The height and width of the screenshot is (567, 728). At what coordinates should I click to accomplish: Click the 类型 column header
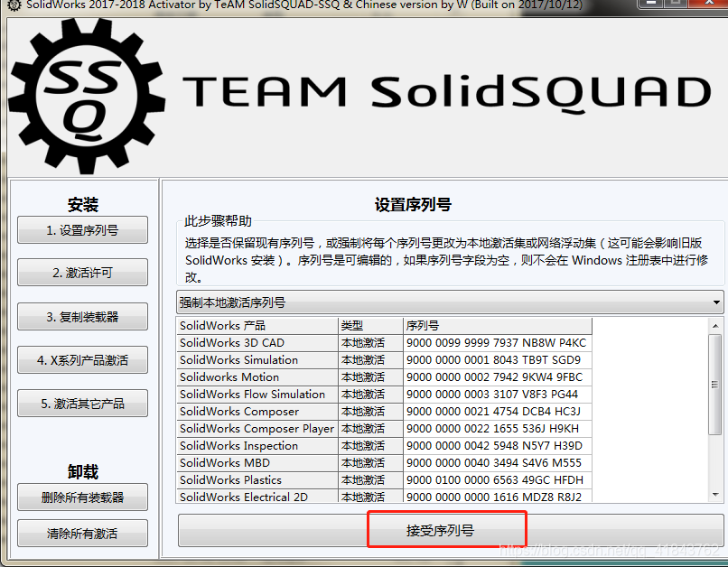click(370, 326)
